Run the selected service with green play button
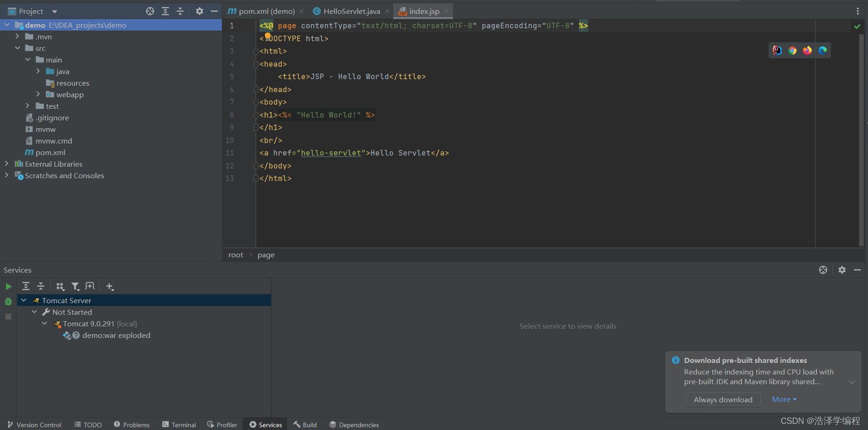This screenshot has height=430, width=868. click(x=8, y=287)
